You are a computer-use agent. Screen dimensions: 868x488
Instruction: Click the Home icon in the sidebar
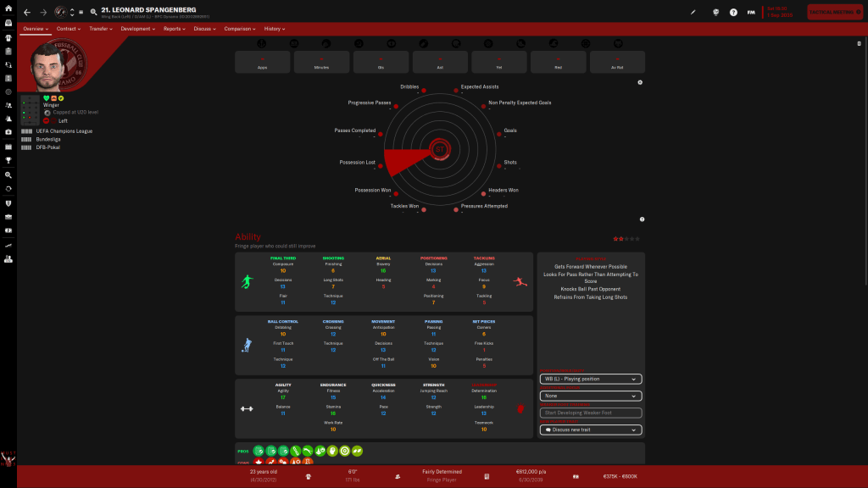click(x=8, y=8)
